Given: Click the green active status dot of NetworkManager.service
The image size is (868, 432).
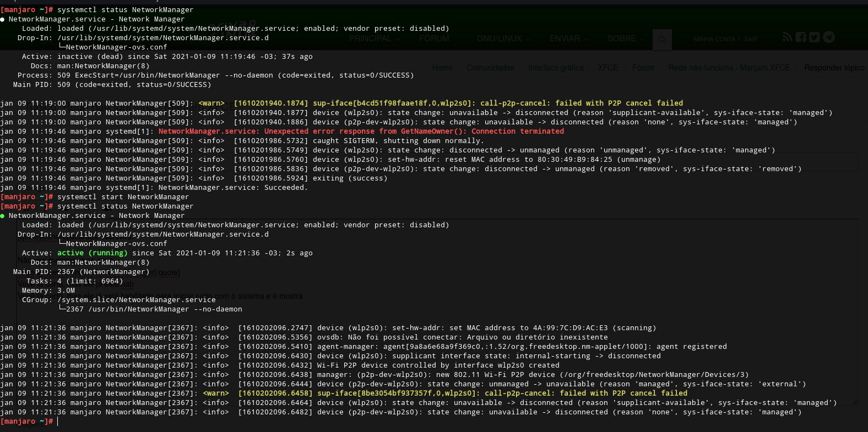Looking at the screenshot, I should pyautogui.click(x=3, y=216).
